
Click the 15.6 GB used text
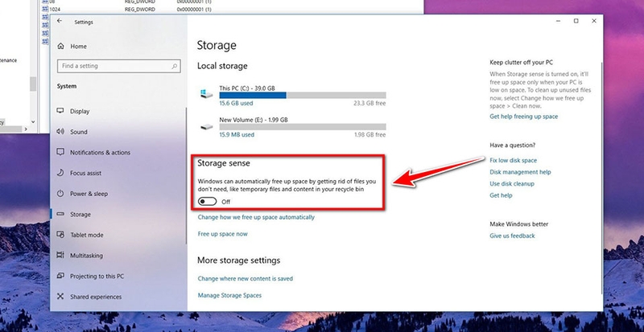pos(236,104)
